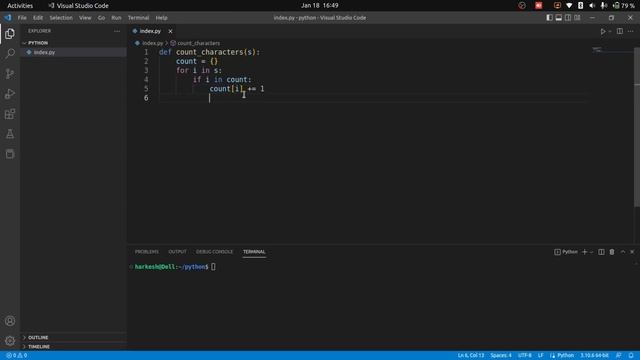
Task: Switch to the OUTPUT panel tab
Action: (x=177, y=252)
